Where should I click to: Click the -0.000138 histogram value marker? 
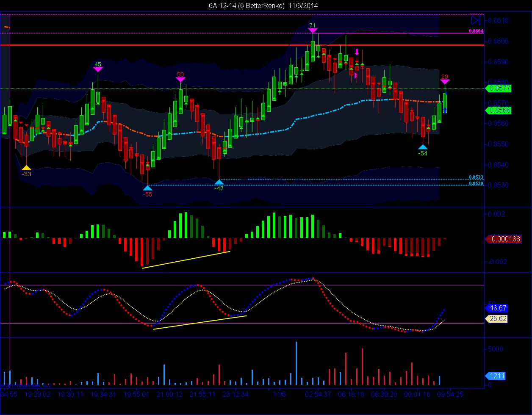coord(503,239)
